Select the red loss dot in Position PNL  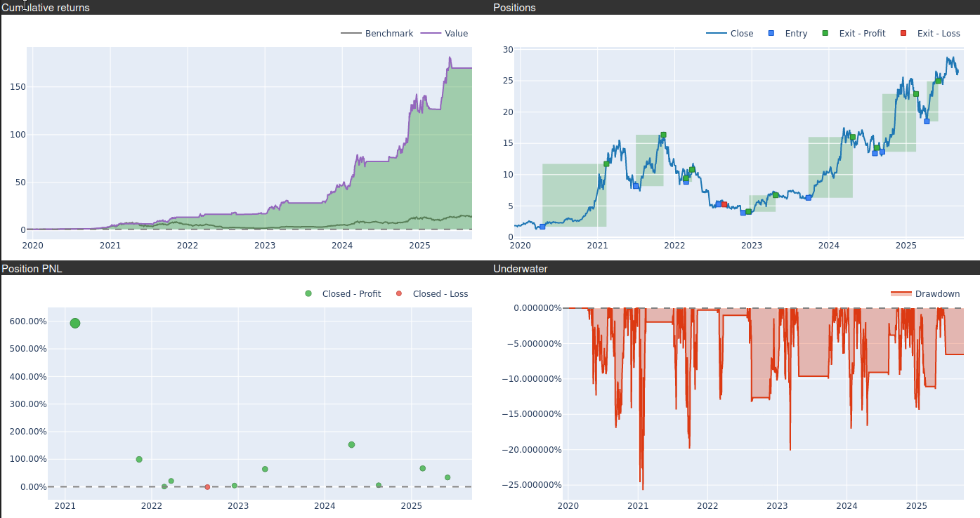pos(207,487)
